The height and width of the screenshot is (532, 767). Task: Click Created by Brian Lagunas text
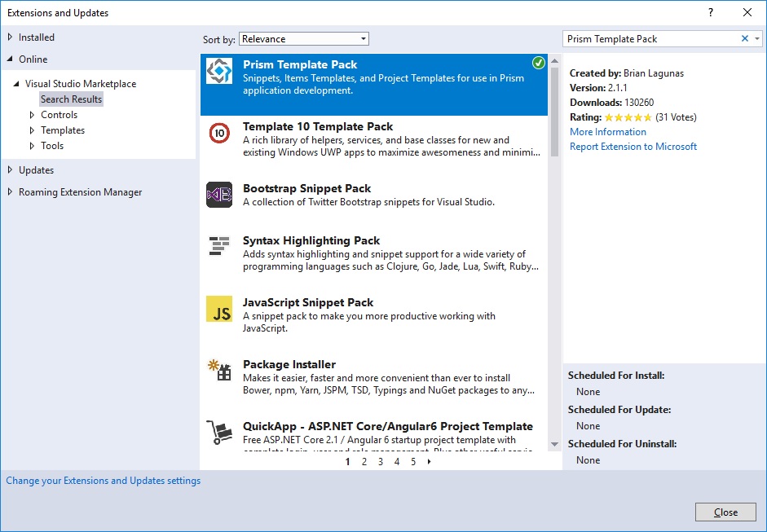pyautogui.click(x=627, y=73)
